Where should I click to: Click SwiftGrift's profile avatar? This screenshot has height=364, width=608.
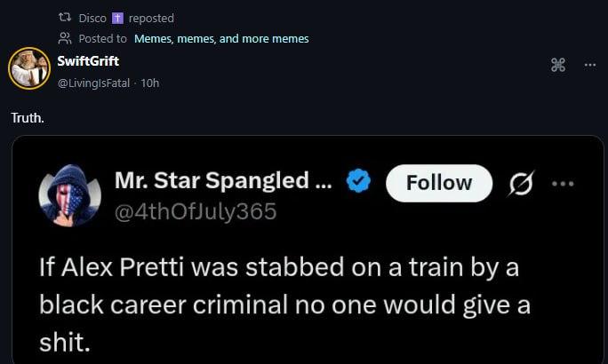click(28, 68)
